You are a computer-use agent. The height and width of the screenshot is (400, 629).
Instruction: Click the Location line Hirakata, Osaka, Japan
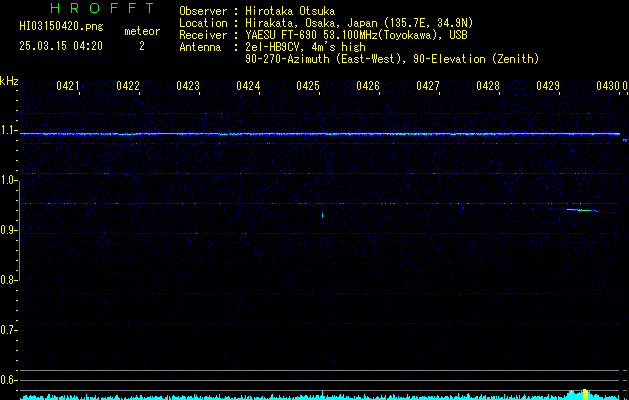point(326,23)
